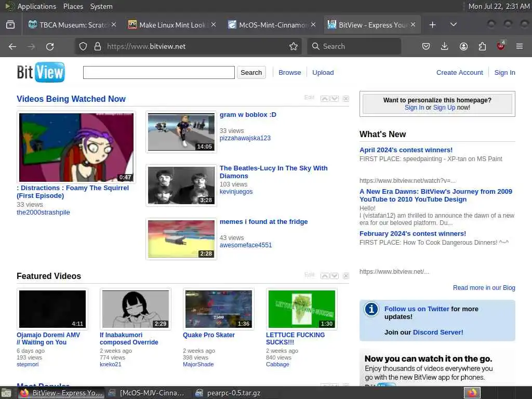The height and width of the screenshot is (399, 532).
Task: Close the Videos Being Watched Now section
Action: click(345, 99)
